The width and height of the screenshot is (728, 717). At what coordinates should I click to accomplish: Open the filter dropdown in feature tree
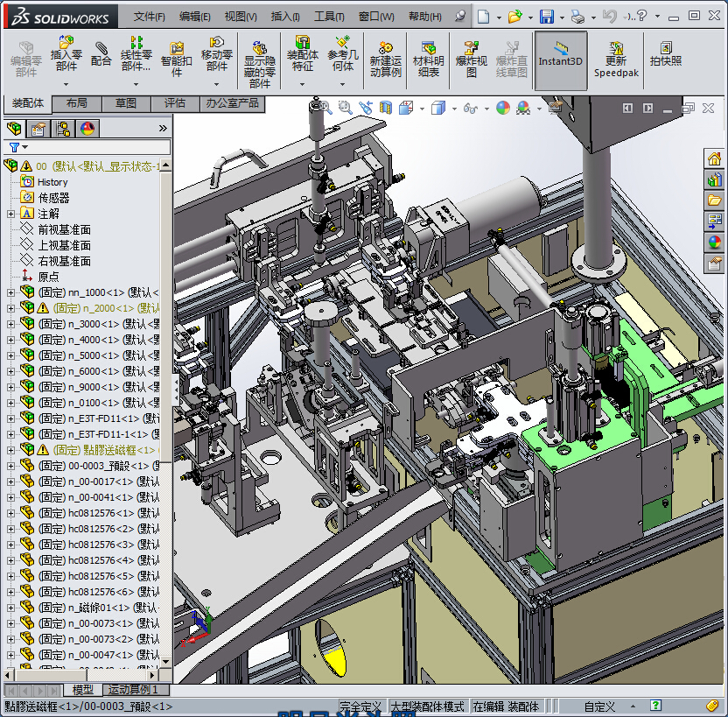tap(24, 148)
